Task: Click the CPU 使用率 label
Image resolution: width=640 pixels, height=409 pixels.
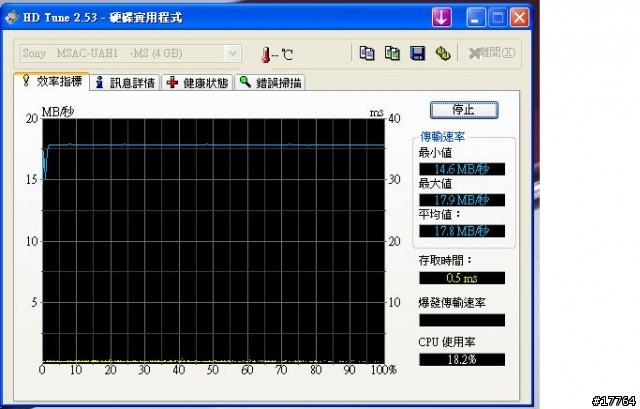Action: pyautogui.click(x=447, y=342)
